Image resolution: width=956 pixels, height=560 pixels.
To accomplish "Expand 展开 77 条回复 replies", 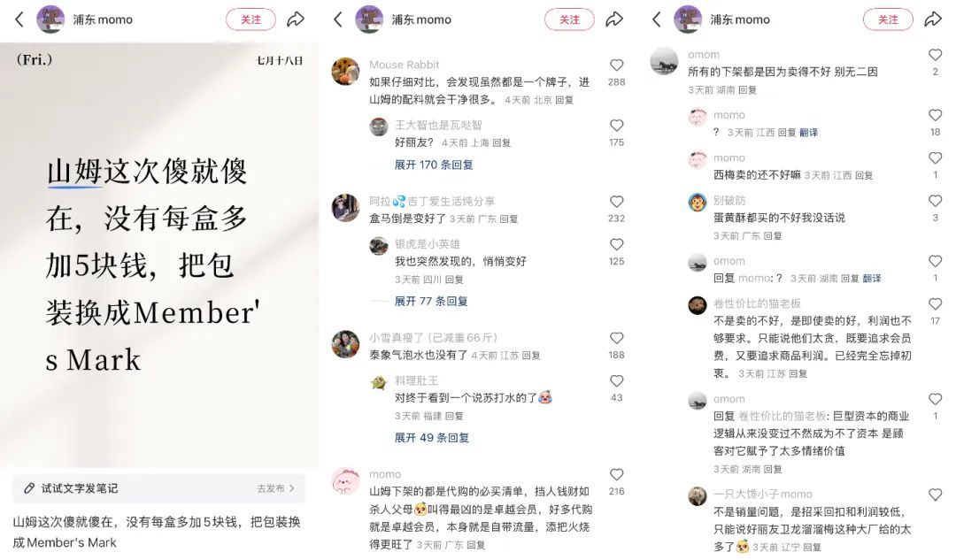I will tap(431, 301).
